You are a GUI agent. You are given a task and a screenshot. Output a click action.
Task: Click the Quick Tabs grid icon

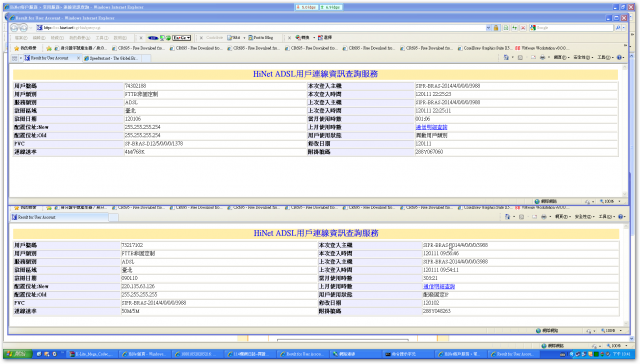(x=15, y=58)
